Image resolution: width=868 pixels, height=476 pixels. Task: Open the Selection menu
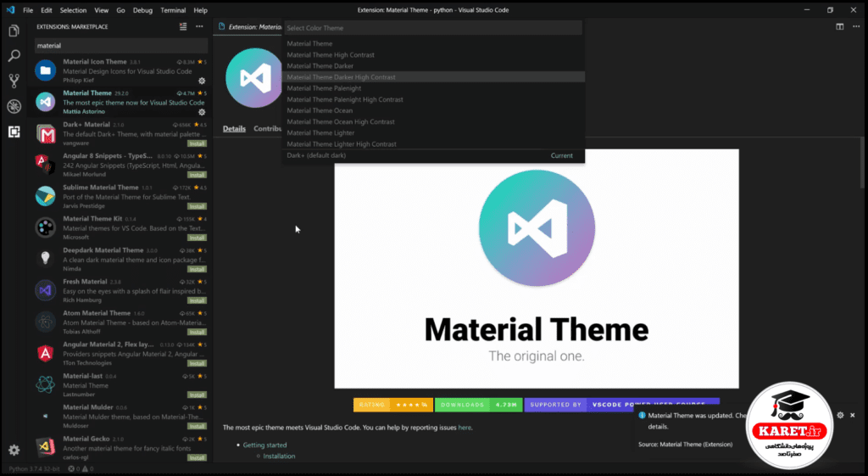coord(73,10)
